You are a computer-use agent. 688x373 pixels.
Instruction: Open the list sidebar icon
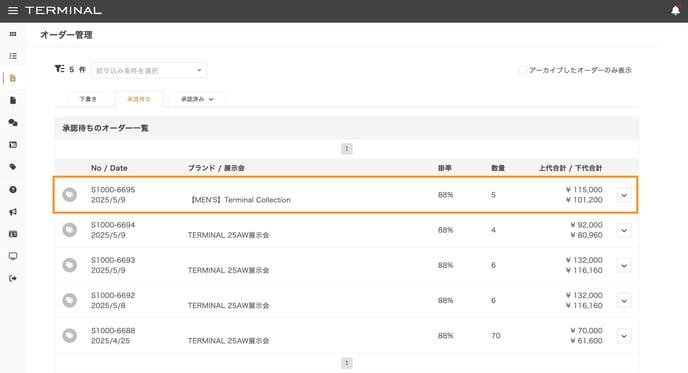tap(13, 56)
